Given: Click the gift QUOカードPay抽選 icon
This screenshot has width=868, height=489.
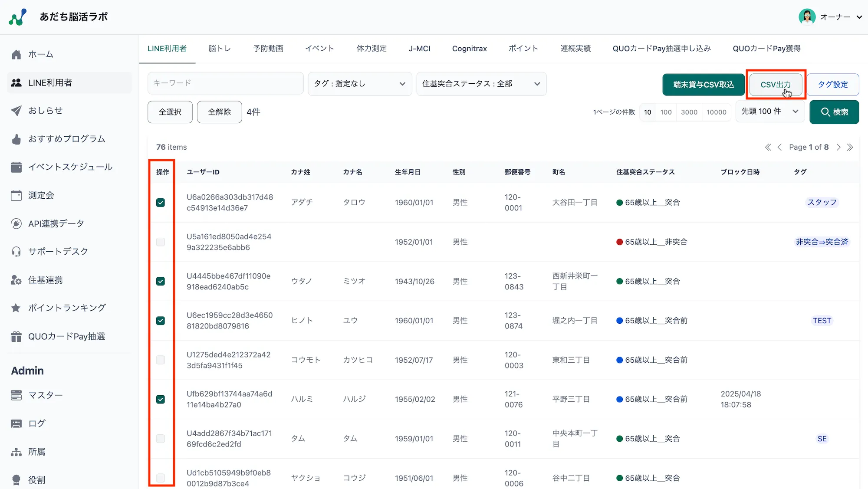Looking at the screenshot, I should 16,337.
